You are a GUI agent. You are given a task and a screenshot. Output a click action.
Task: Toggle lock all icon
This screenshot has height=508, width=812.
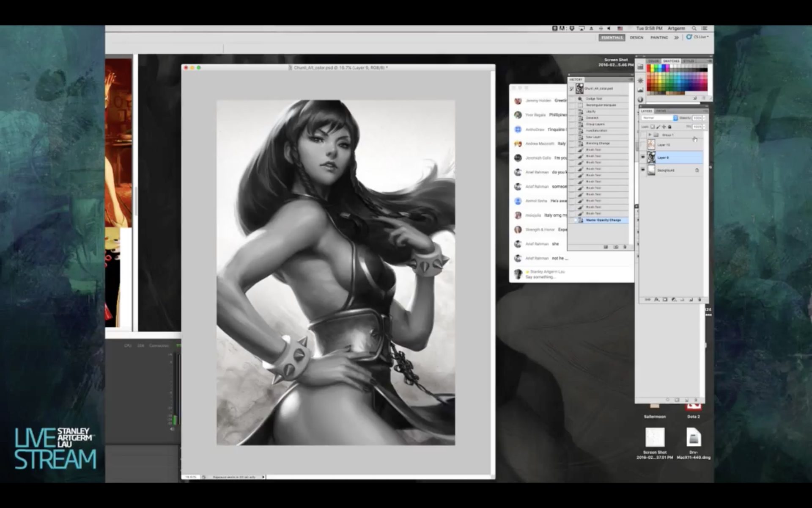pos(669,127)
